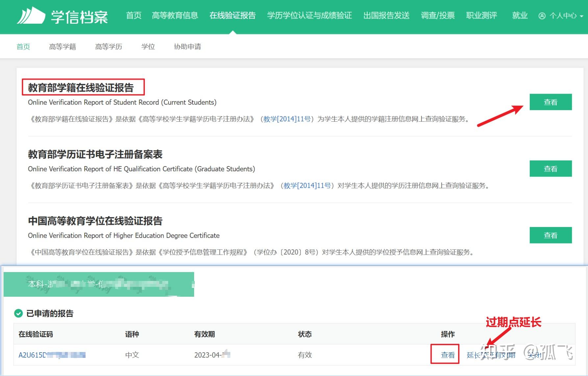Open the 出国报告发送 section
Screen dimensions: 588x376
[x=386, y=15]
